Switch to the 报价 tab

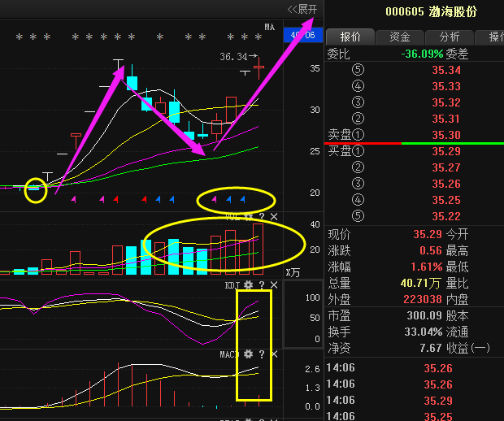click(x=350, y=37)
